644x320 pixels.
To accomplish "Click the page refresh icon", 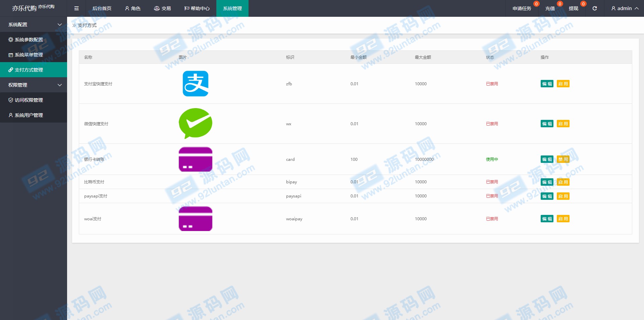I will pyautogui.click(x=594, y=8).
